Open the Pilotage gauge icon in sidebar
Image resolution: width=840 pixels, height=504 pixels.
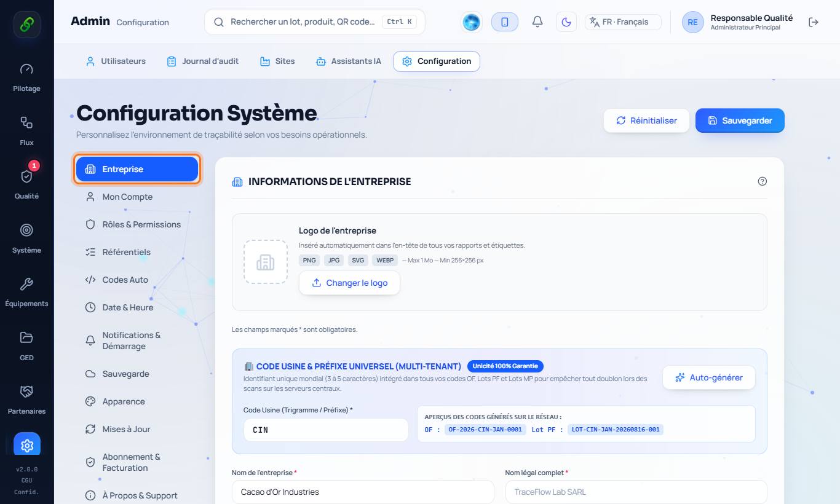point(26,69)
